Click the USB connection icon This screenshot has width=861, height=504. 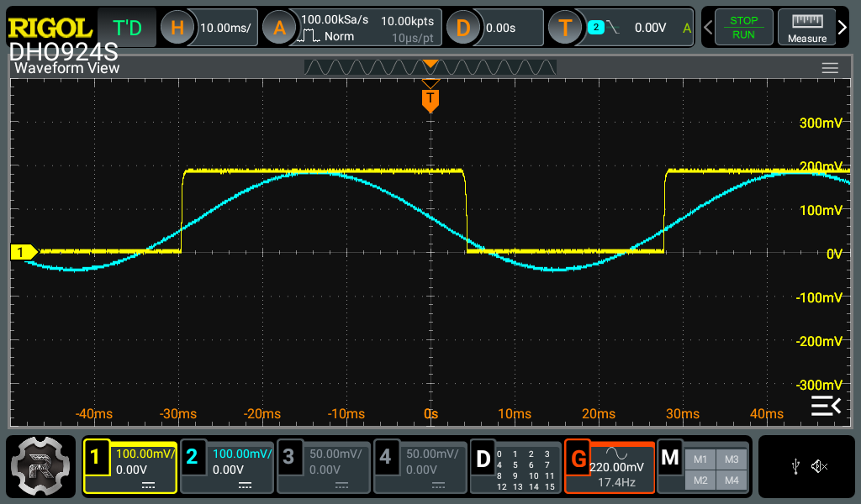click(796, 466)
